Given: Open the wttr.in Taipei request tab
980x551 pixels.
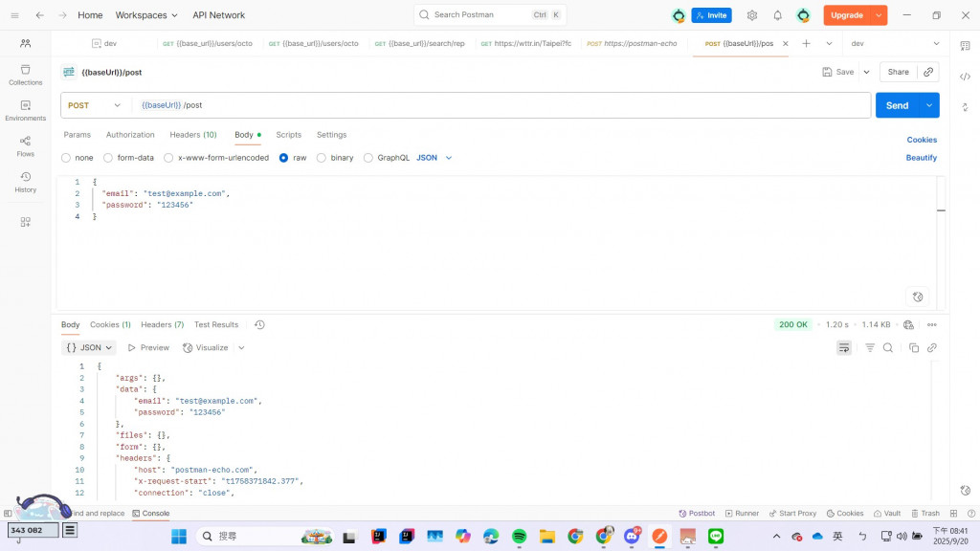Looking at the screenshot, I should pos(526,43).
